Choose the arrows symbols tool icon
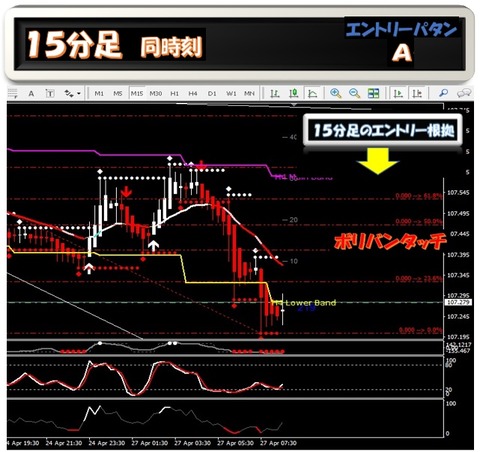Viewport: 480px width, 452px height. coord(69,94)
